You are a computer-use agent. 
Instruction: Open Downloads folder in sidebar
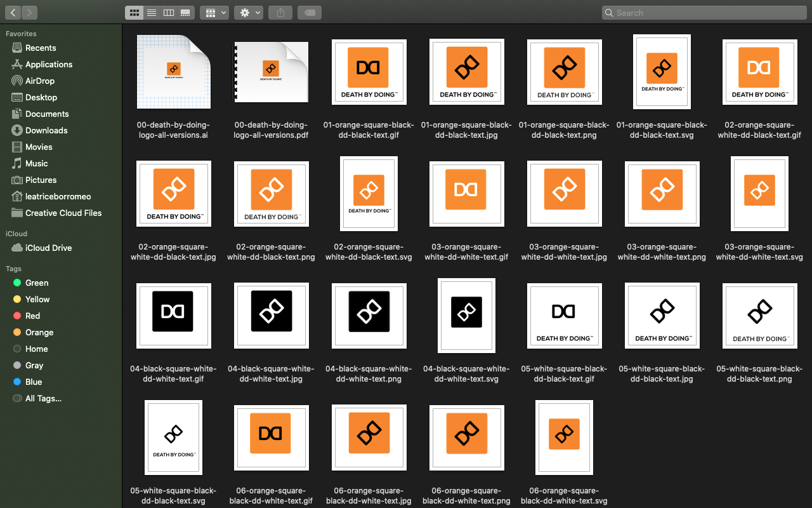46,130
